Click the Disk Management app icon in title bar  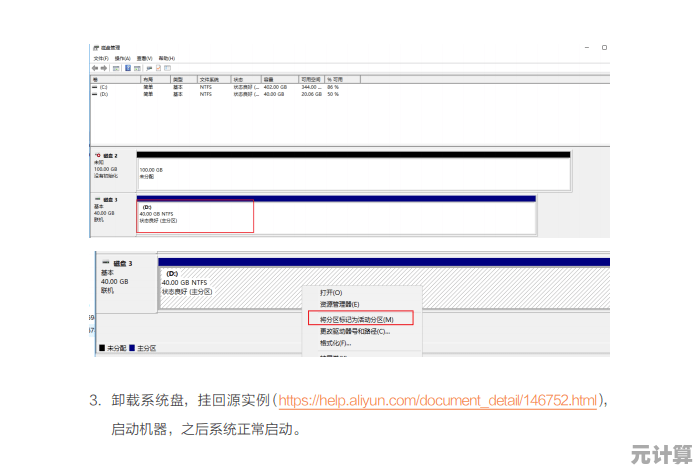(96, 48)
